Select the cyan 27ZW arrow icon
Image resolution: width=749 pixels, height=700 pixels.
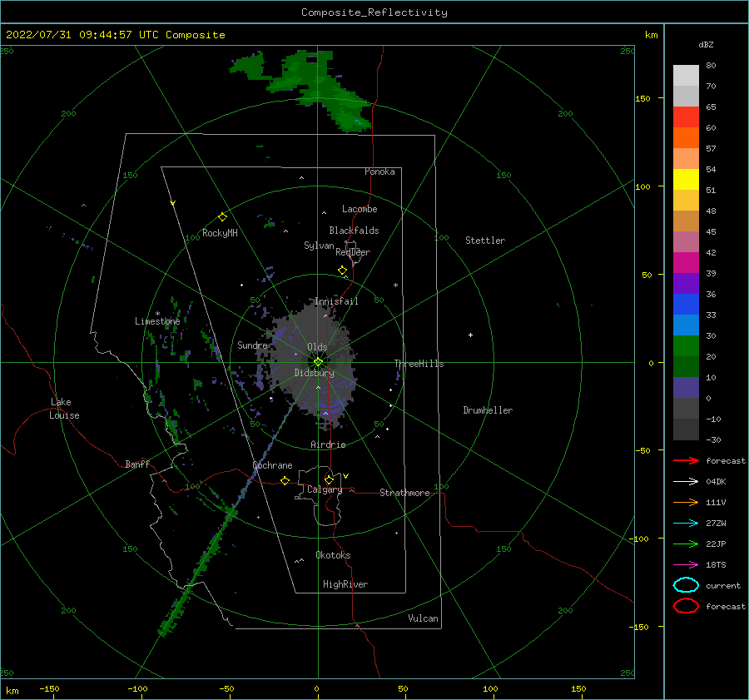(686, 524)
